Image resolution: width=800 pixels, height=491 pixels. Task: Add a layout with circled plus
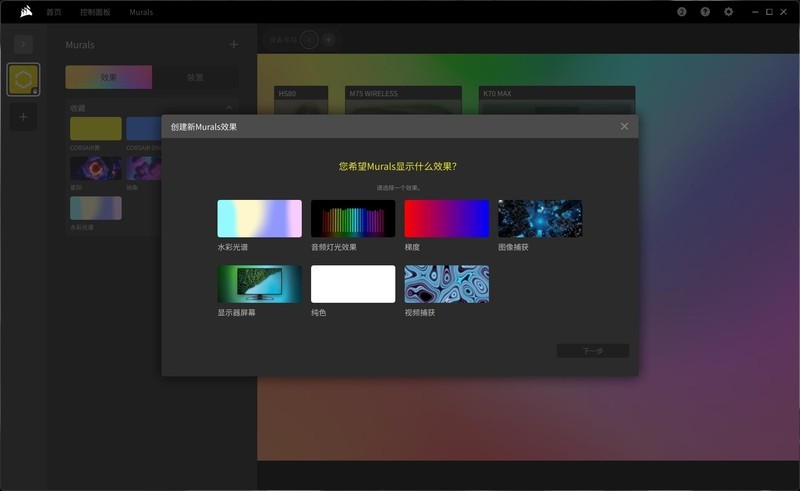click(x=329, y=39)
